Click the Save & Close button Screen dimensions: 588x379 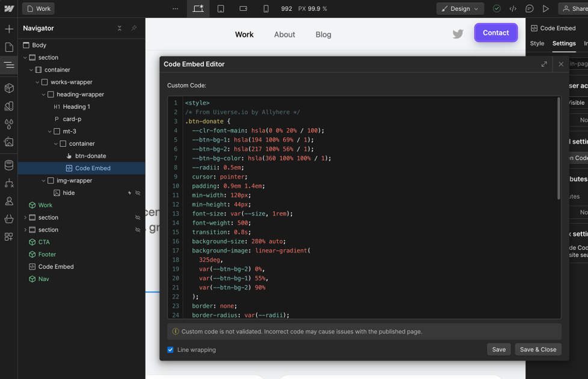pyautogui.click(x=537, y=350)
